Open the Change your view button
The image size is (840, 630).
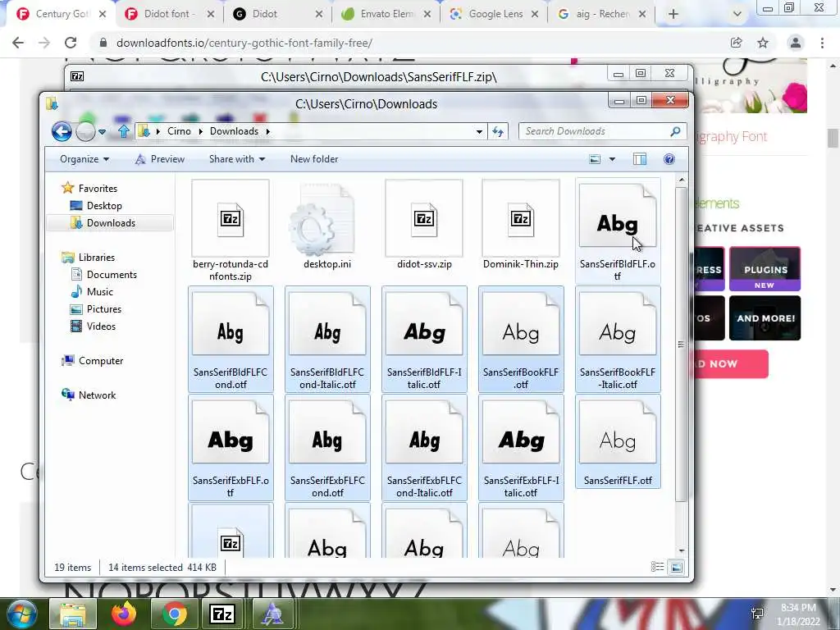point(595,159)
